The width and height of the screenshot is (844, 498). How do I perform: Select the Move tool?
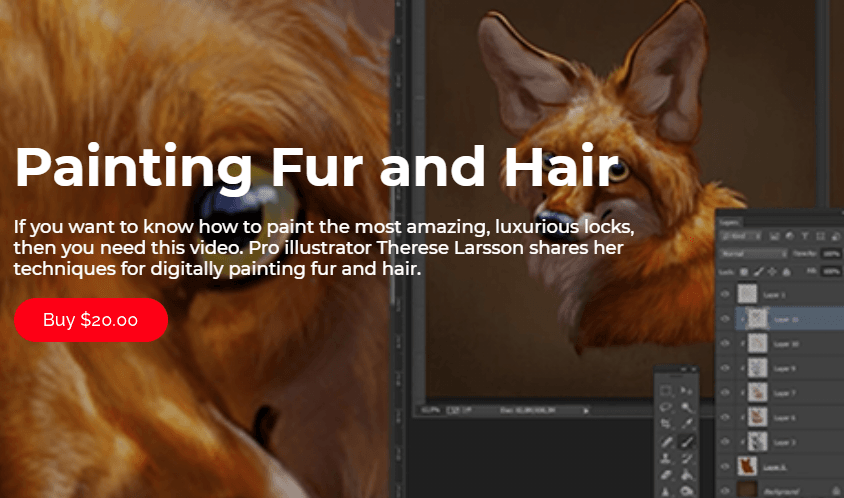(686, 390)
